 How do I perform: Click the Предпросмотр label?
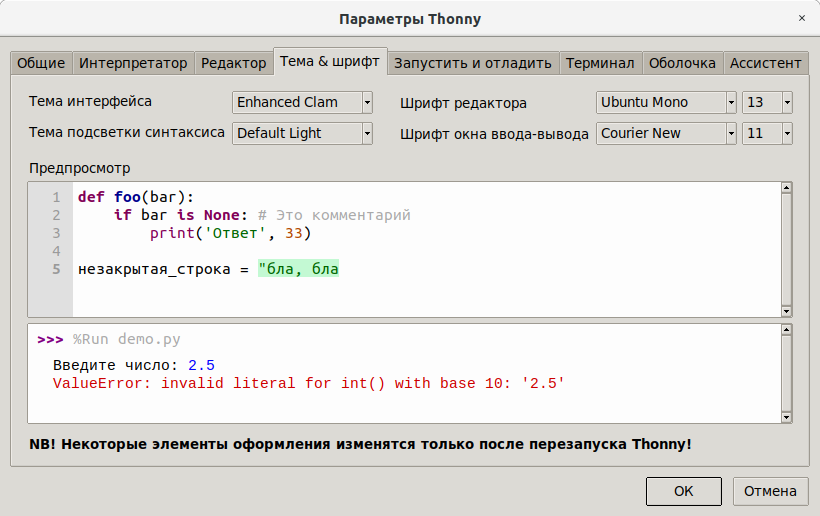coord(79,168)
